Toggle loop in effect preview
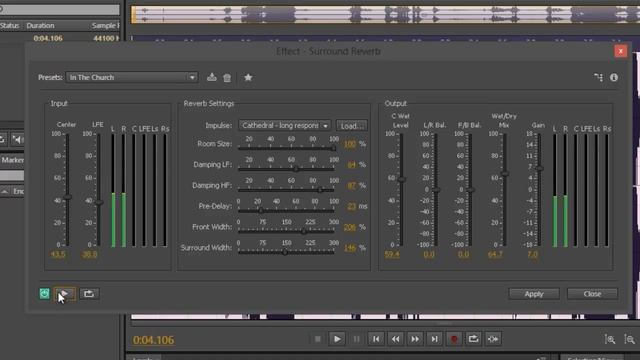Screen dimensions: 640x360 [x=89, y=293]
